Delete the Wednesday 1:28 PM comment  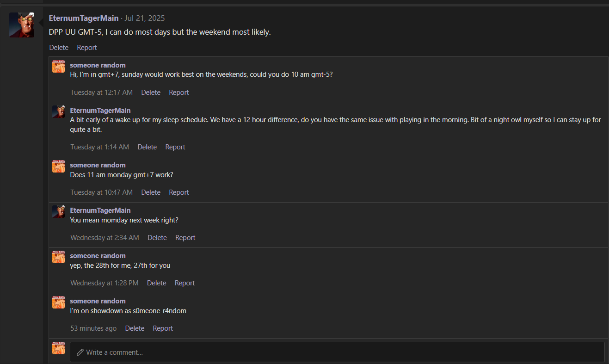pos(156,283)
